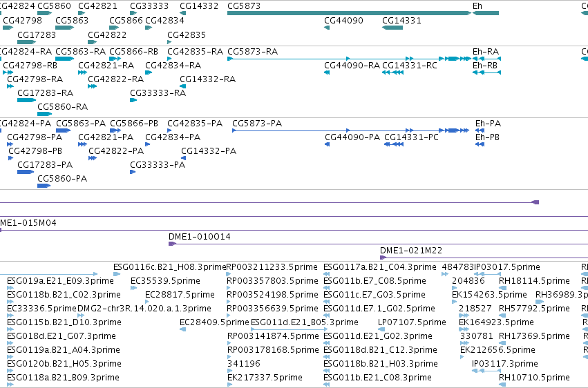Screen dimensions: 588x388
Task: Click the ESG0116c.B21_H08.3prime EST
Action: pyautogui.click(x=170, y=267)
